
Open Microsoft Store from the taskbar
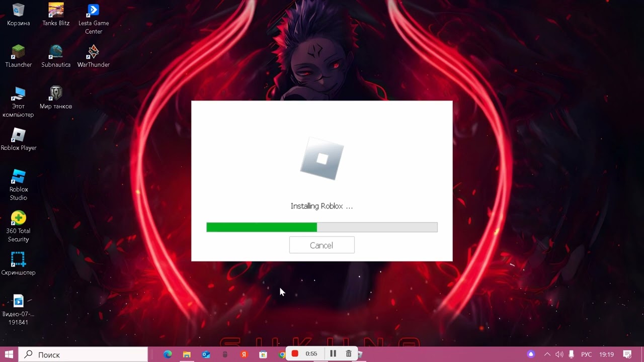(x=263, y=354)
